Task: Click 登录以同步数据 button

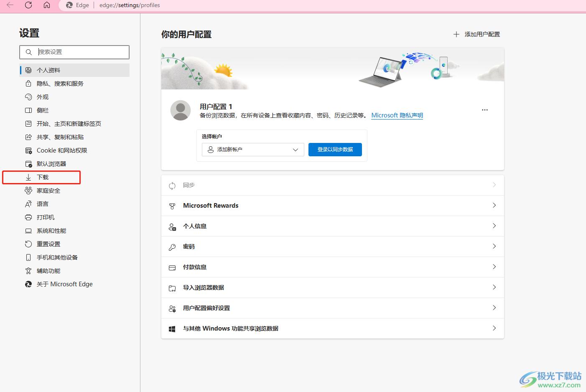Action: click(x=335, y=150)
